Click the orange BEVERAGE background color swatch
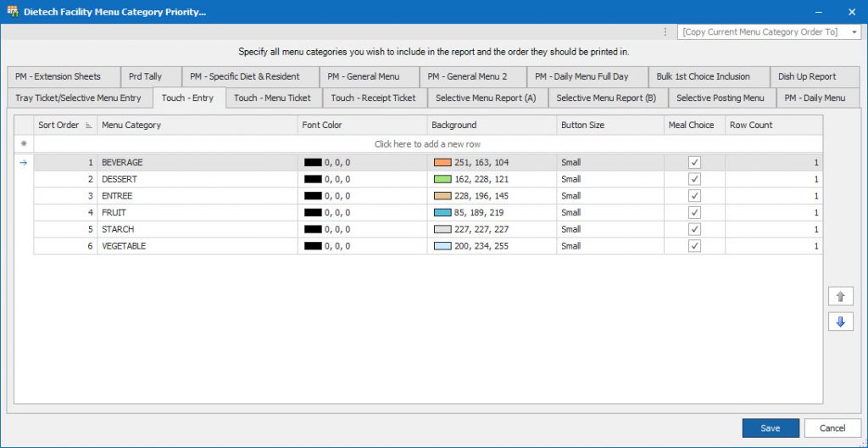 pos(442,162)
